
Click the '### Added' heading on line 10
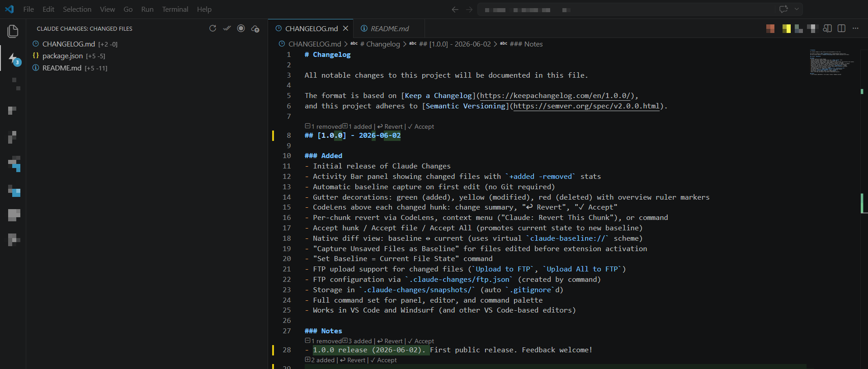coord(323,156)
